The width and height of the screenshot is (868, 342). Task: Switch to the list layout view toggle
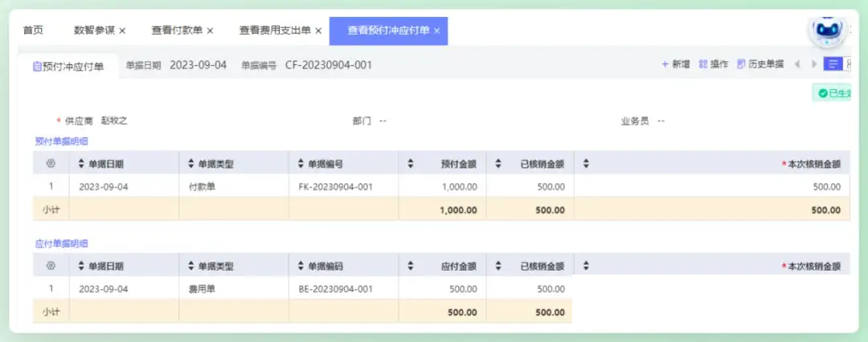(833, 65)
